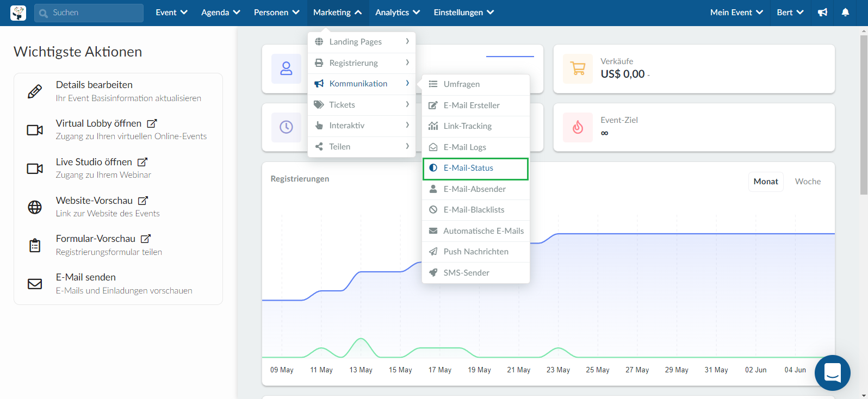Click the globe icon next to Landing Pages
Screen dimensions: 868x399
pyautogui.click(x=319, y=42)
